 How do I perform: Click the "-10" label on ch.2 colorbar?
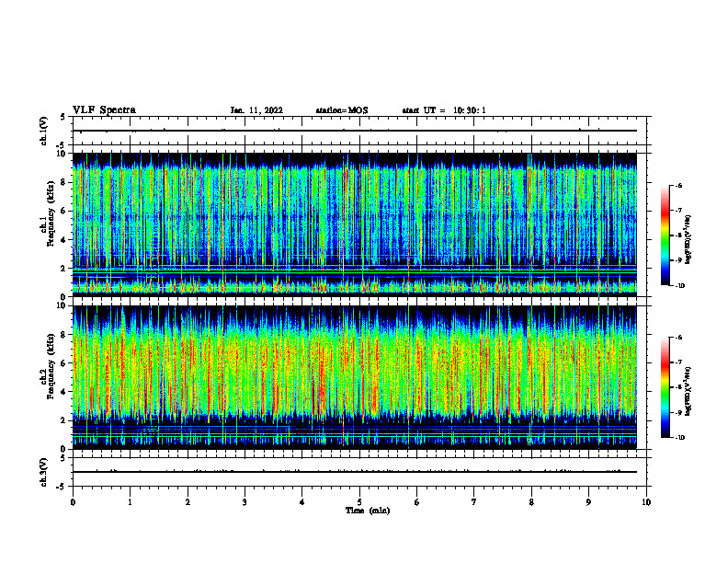(680, 438)
